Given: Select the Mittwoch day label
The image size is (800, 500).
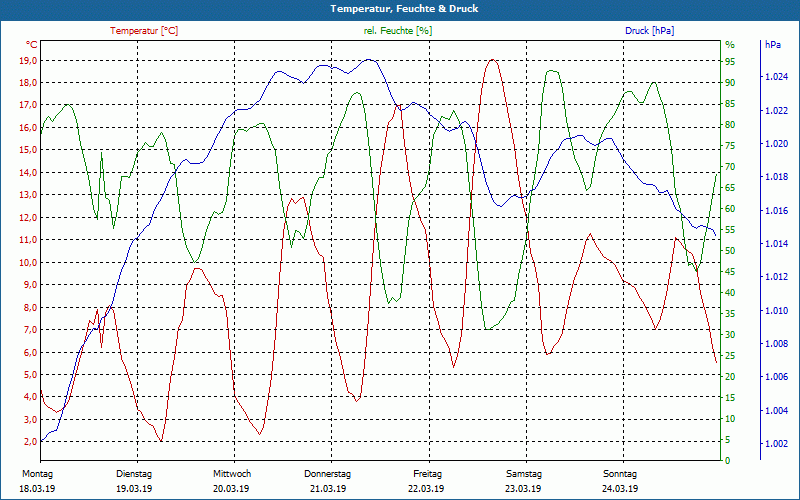Looking at the screenshot, I should tap(232, 474).
